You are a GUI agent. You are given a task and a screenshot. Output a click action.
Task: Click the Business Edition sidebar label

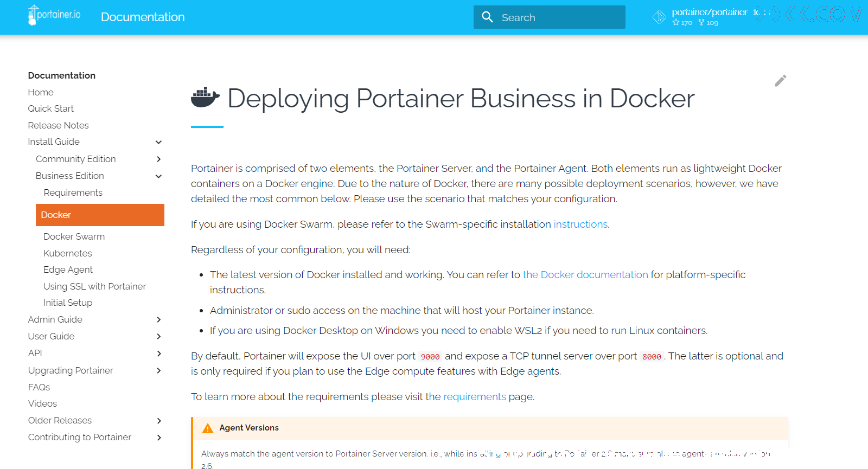(x=70, y=176)
